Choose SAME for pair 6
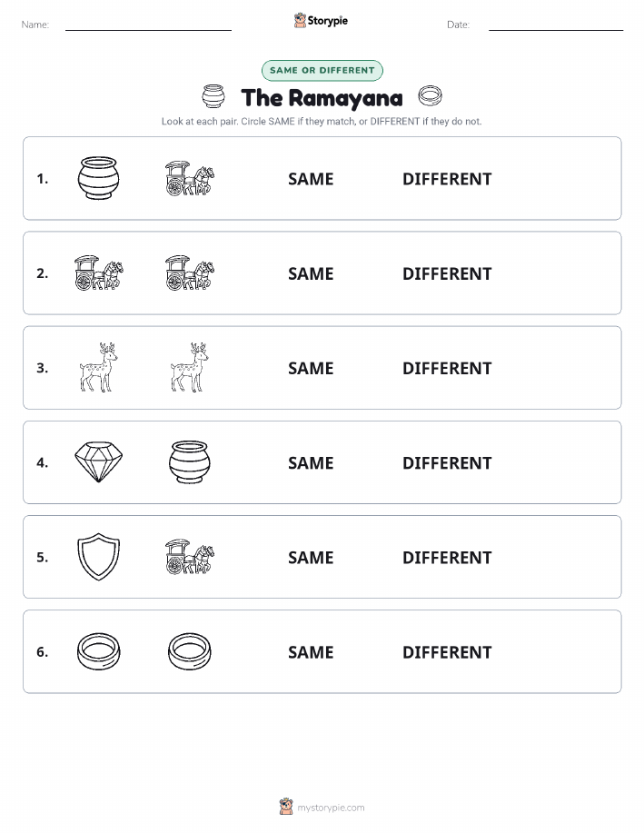644x833 pixels. click(x=311, y=652)
